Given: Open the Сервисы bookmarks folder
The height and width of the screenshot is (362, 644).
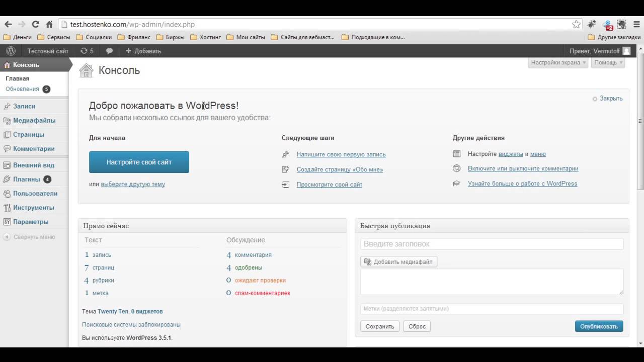Looking at the screenshot, I should coord(53,37).
